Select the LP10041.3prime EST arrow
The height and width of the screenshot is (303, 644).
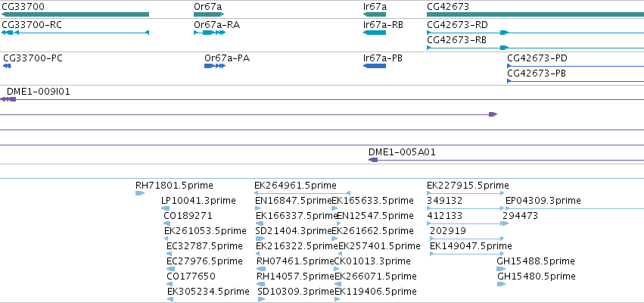click(x=166, y=208)
